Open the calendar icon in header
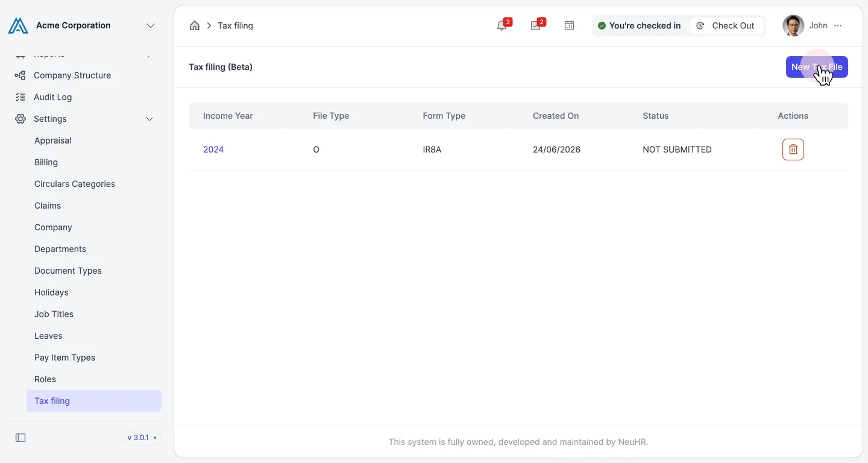Image resolution: width=868 pixels, height=463 pixels. [569, 25]
